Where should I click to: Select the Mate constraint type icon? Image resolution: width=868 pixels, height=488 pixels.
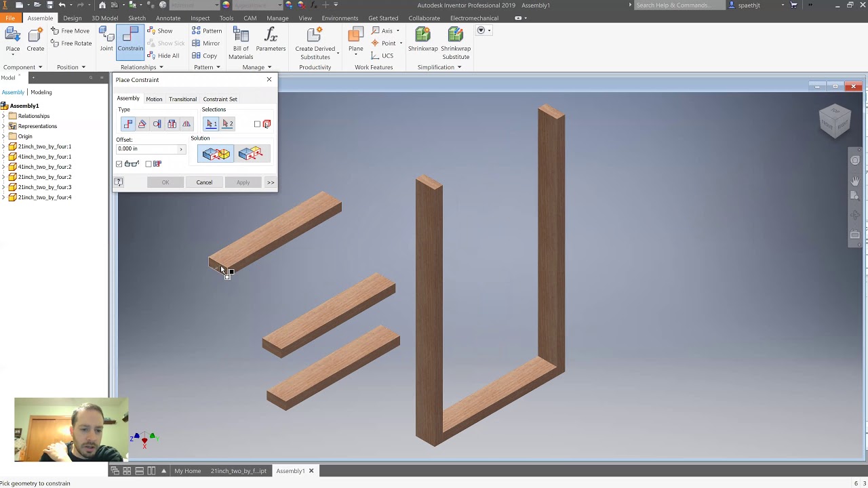[128, 124]
